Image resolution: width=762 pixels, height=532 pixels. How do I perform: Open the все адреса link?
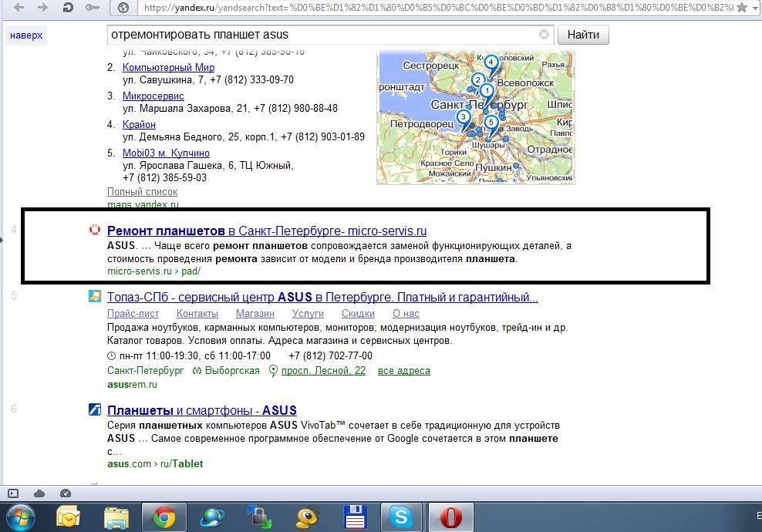tap(404, 371)
